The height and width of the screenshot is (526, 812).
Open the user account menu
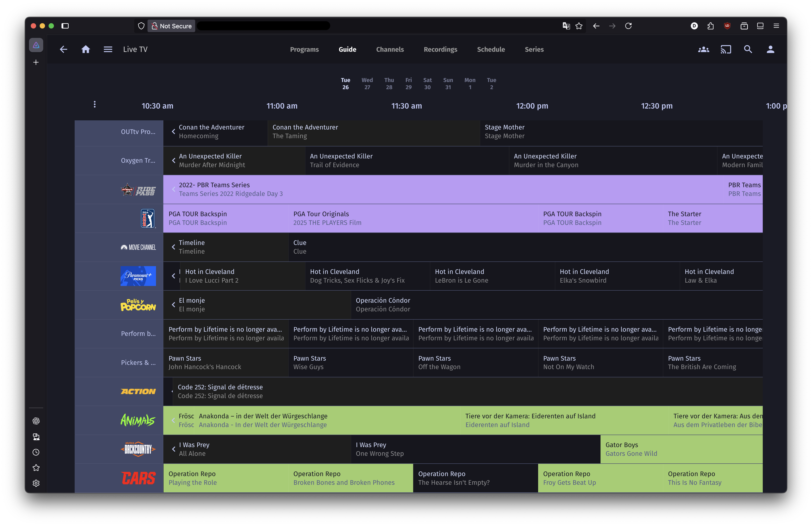770,49
